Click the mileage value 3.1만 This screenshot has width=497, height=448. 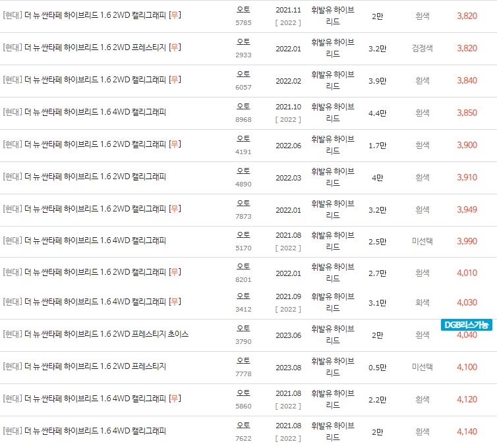377,303
